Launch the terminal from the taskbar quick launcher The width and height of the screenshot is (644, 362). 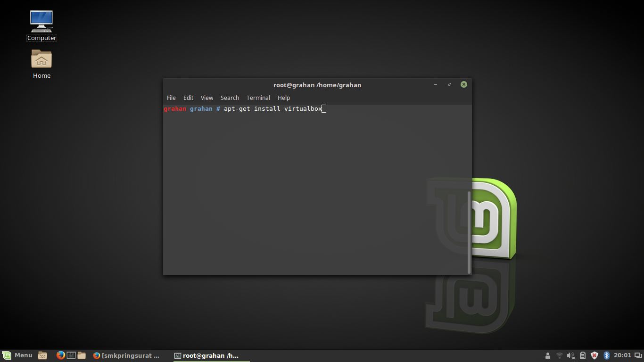[71, 355]
